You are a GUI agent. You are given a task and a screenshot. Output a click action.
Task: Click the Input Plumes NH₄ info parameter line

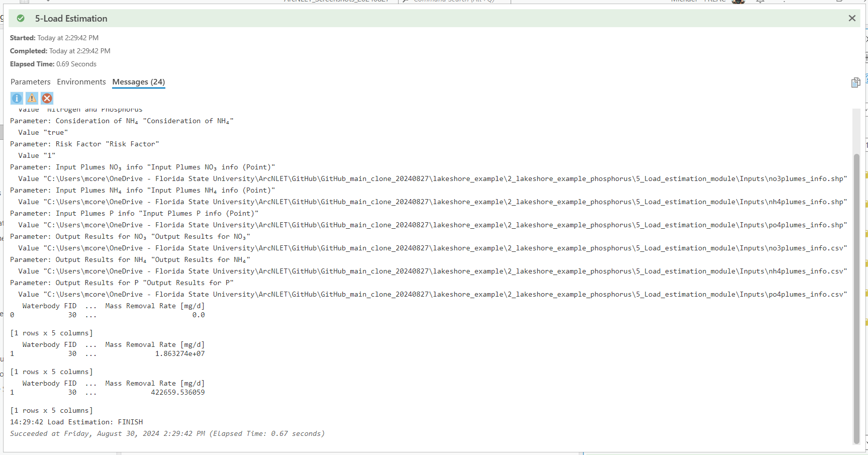point(143,190)
